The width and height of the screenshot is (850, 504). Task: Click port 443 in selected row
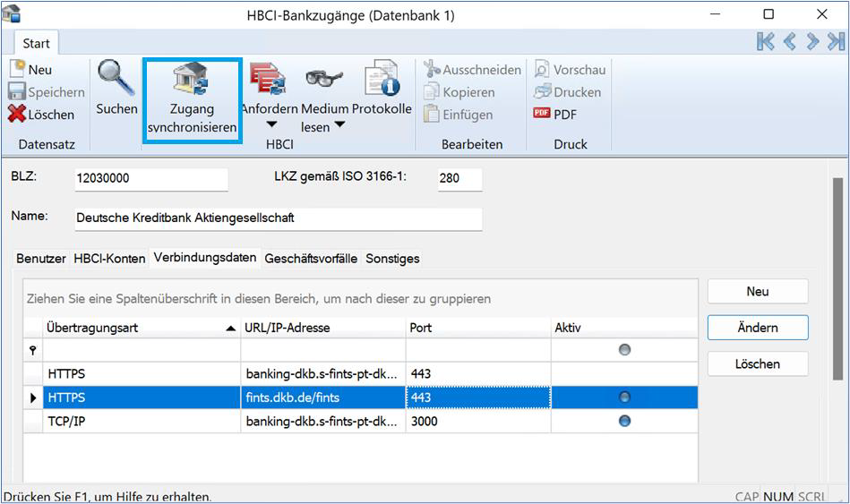pos(478,397)
